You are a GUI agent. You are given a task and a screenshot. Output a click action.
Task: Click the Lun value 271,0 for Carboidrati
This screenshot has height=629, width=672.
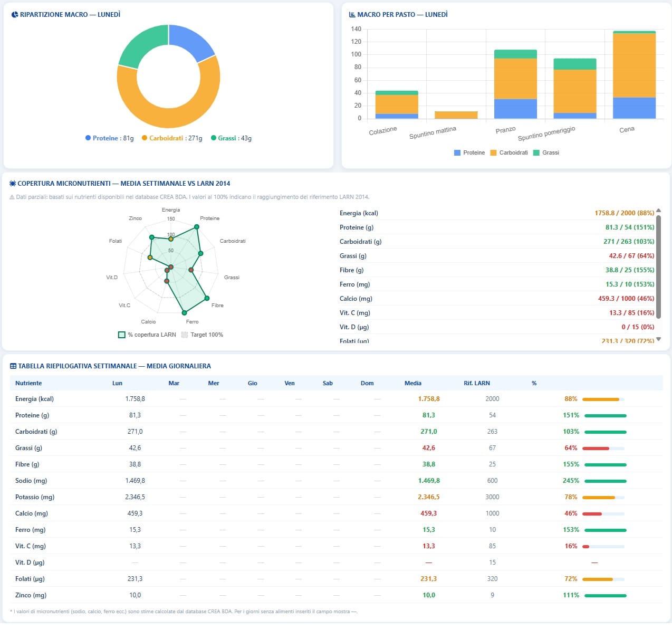(135, 432)
